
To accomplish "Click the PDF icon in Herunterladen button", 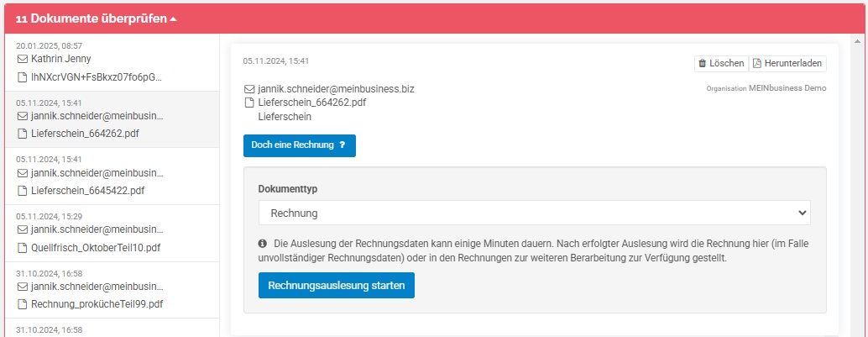I will 757,64.
